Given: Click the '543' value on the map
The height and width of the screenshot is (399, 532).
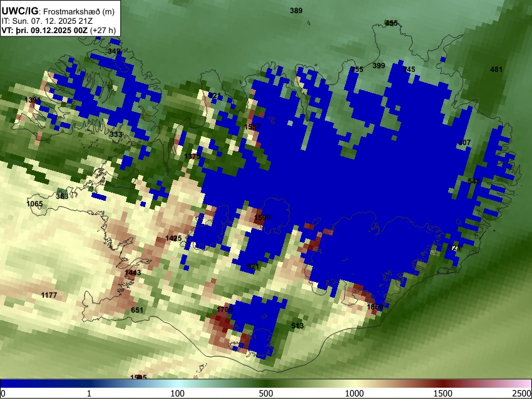Looking at the screenshot, I should tap(474, 181).
